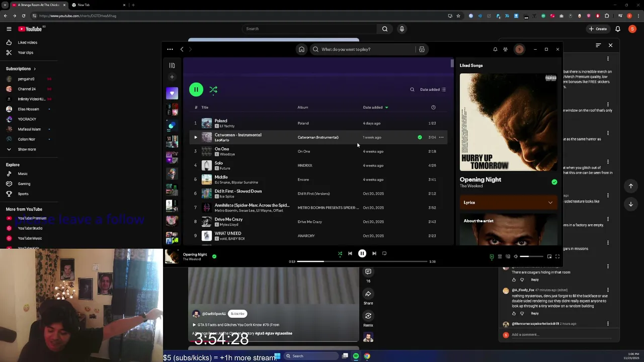The width and height of the screenshot is (644, 362).
Task: Skip to previous track in player bar
Action: 350,253
